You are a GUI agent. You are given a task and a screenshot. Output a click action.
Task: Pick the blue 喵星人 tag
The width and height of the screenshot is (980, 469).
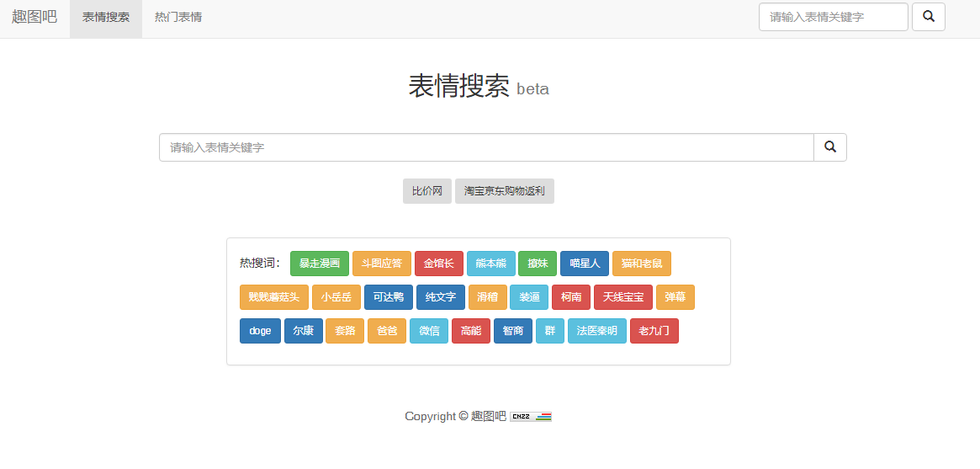coord(585,264)
